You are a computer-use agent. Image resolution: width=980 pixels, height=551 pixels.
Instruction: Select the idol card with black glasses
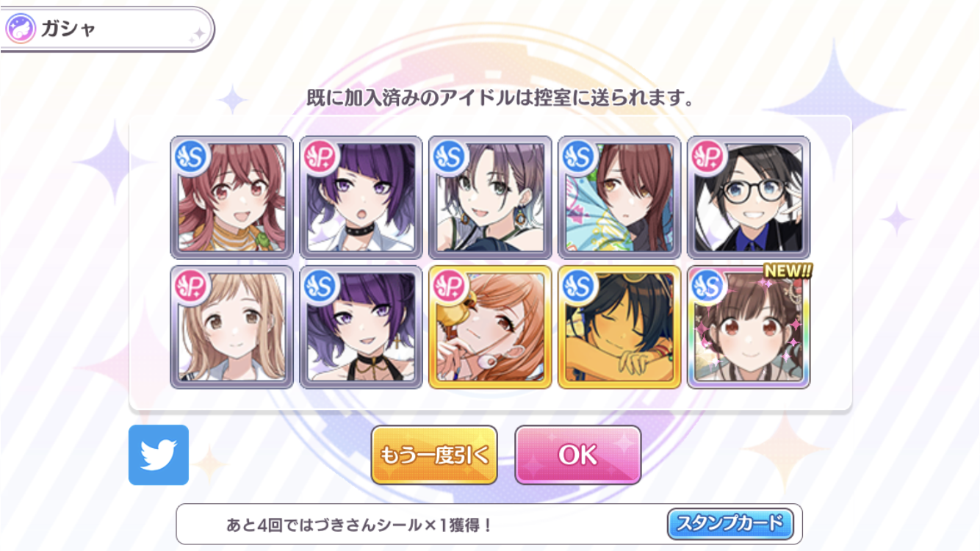749,198
